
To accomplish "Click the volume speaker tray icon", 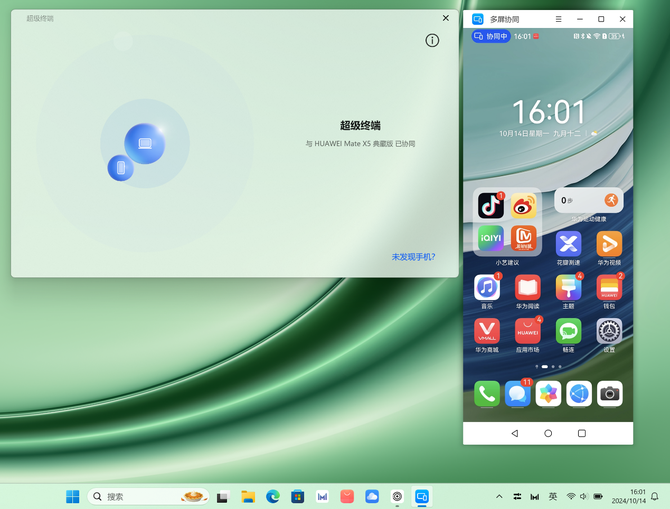I will (x=584, y=497).
